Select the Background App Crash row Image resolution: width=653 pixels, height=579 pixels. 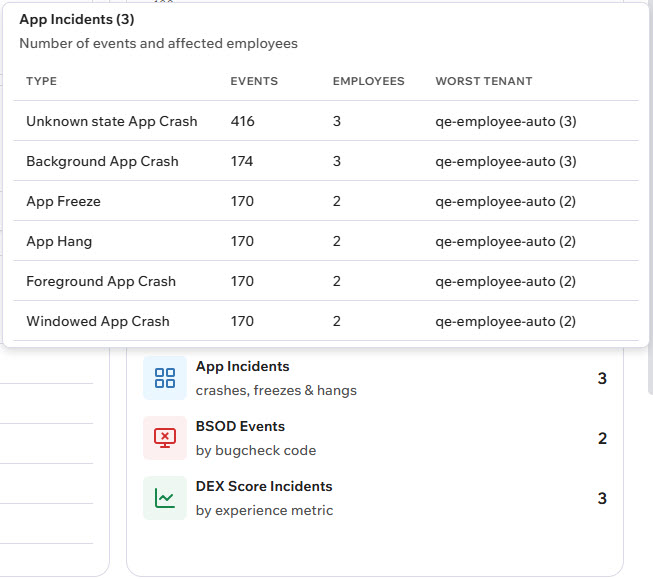pos(326,161)
